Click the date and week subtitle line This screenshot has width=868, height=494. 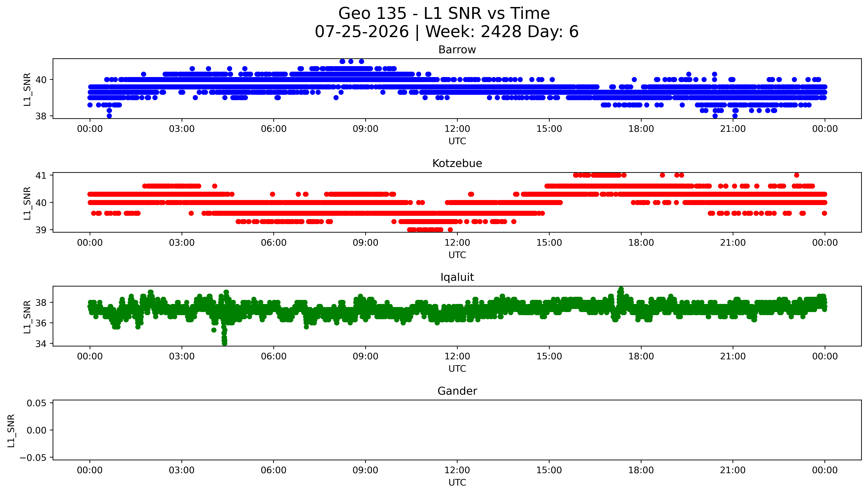coord(446,32)
